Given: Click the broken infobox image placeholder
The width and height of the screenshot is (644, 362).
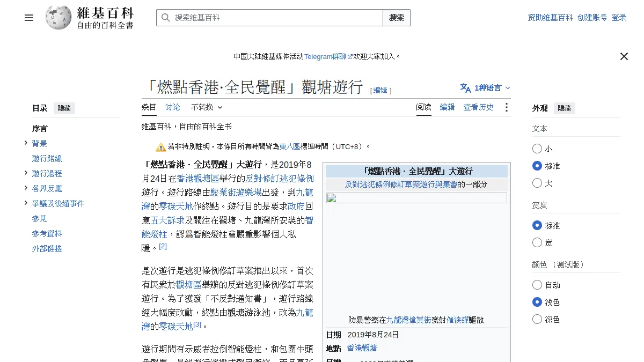Looking at the screenshot, I should coord(416,198).
